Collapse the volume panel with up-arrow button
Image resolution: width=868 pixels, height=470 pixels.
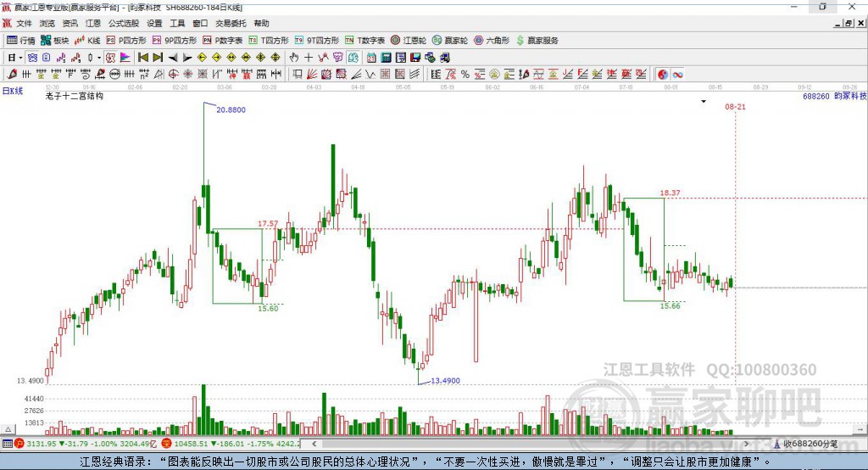click(x=8, y=429)
